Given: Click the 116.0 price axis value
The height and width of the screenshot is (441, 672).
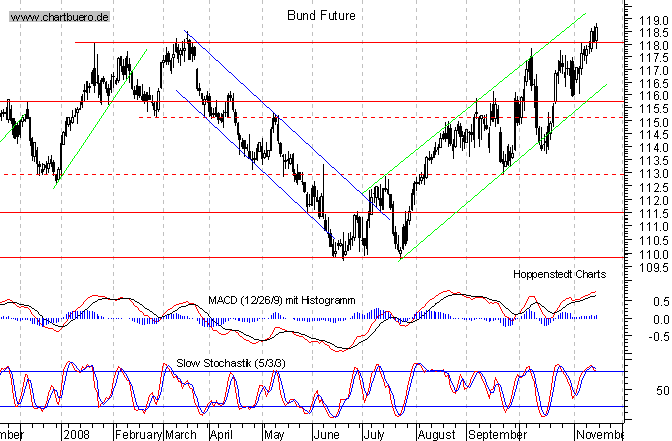Looking at the screenshot, I should [654, 96].
